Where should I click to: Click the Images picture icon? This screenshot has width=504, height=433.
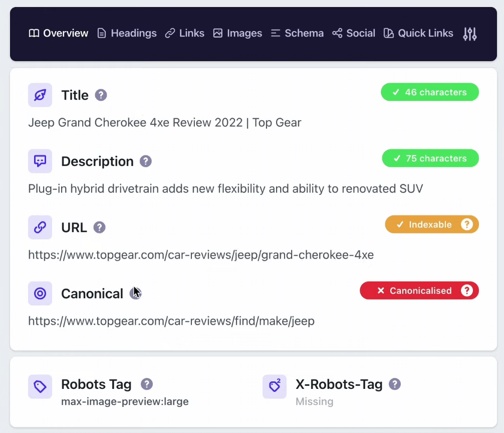[218, 33]
